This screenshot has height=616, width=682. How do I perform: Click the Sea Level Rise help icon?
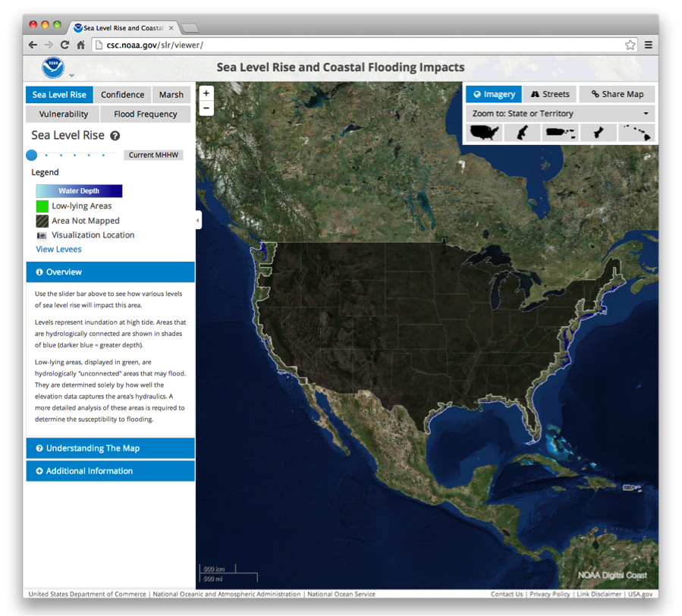click(115, 136)
